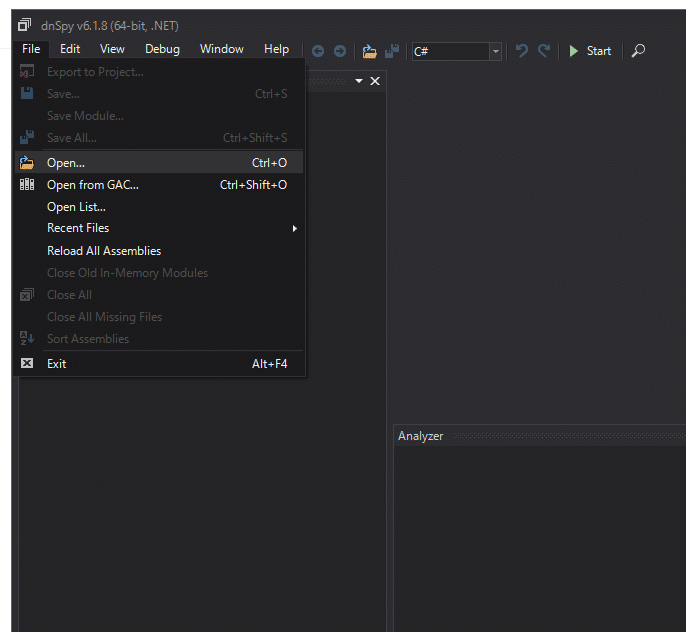Choose Exit from the File menu
Viewport: 686px width, 632px height.
click(159, 364)
